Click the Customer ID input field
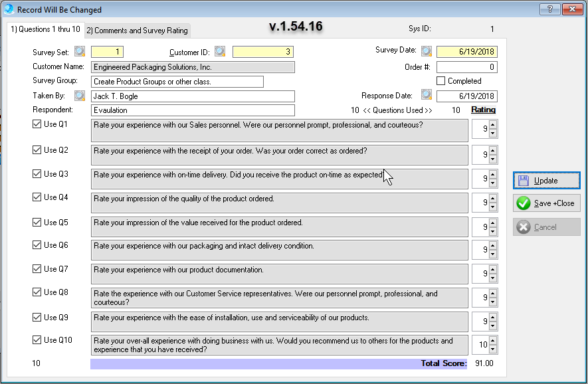 tap(263, 52)
